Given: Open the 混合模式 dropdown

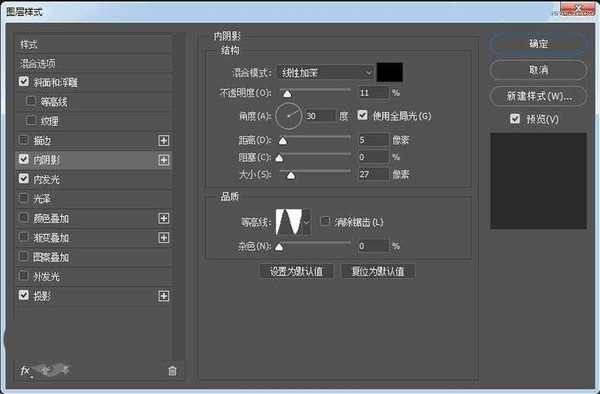Looking at the screenshot, I should pos(325,72).
